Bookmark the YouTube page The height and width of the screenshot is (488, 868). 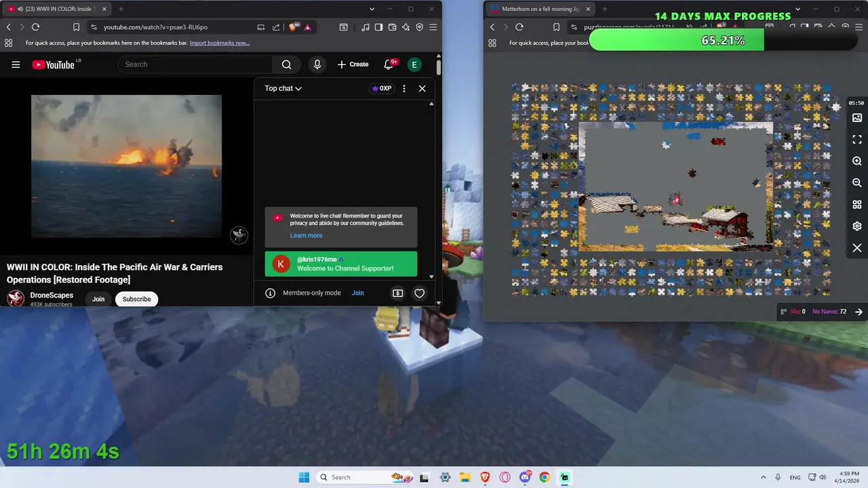tap(76, 27)
